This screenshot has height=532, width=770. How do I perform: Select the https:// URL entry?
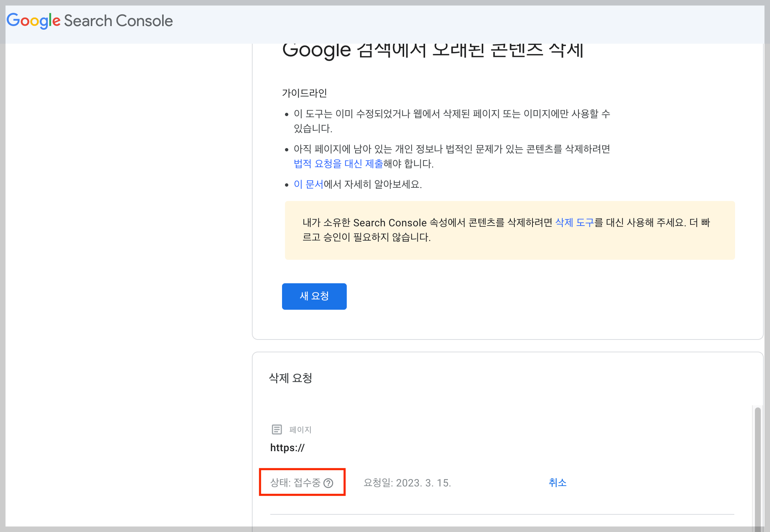pos(287,448)
